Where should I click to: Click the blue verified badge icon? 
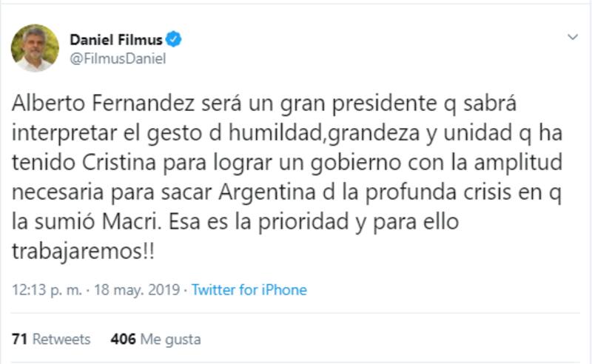(x=174, y=39)
